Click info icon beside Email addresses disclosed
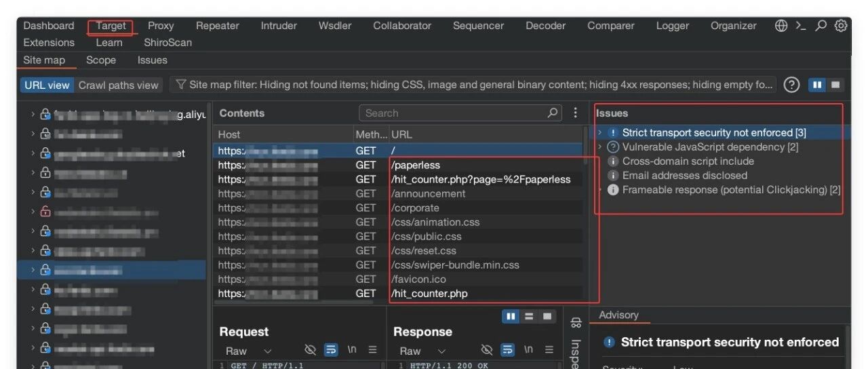Screen dimensions: 868x369 (613, 176)
